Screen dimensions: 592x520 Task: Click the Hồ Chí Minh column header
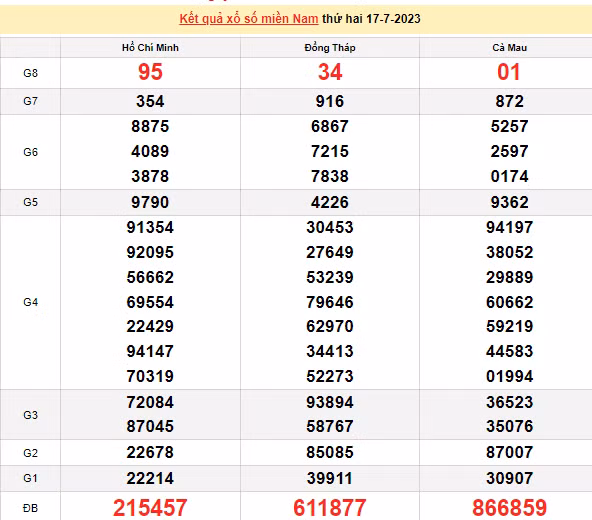tap(150, 48)
